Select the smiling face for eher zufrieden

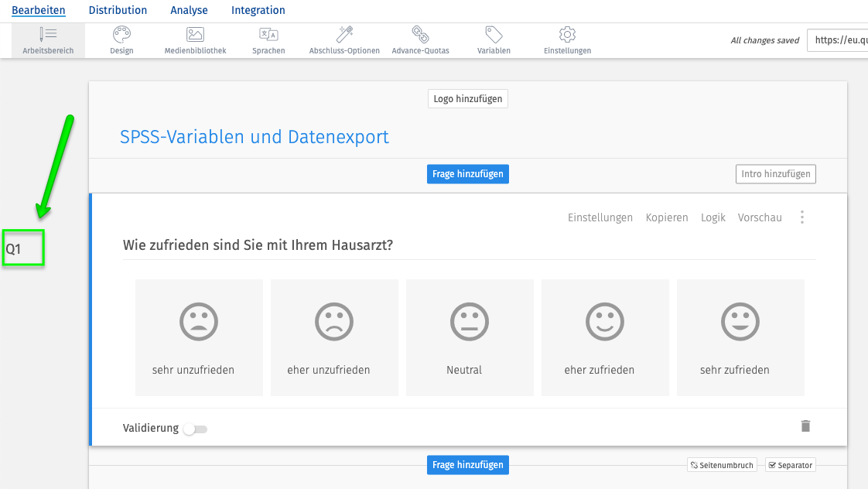tap(605, 322)
